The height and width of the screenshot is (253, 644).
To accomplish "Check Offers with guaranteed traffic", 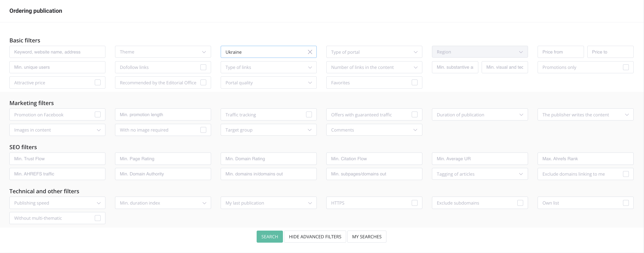I will [x=415, y=114].
